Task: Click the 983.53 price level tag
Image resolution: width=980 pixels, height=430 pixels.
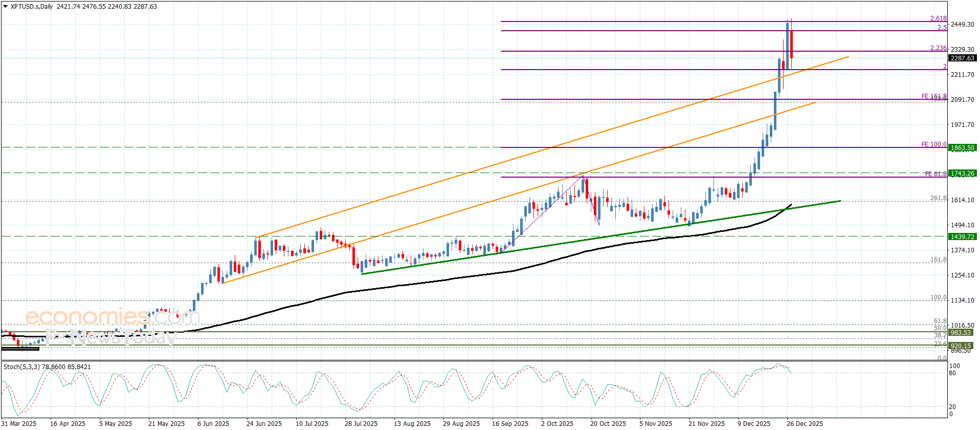Action: coord(961,333)
